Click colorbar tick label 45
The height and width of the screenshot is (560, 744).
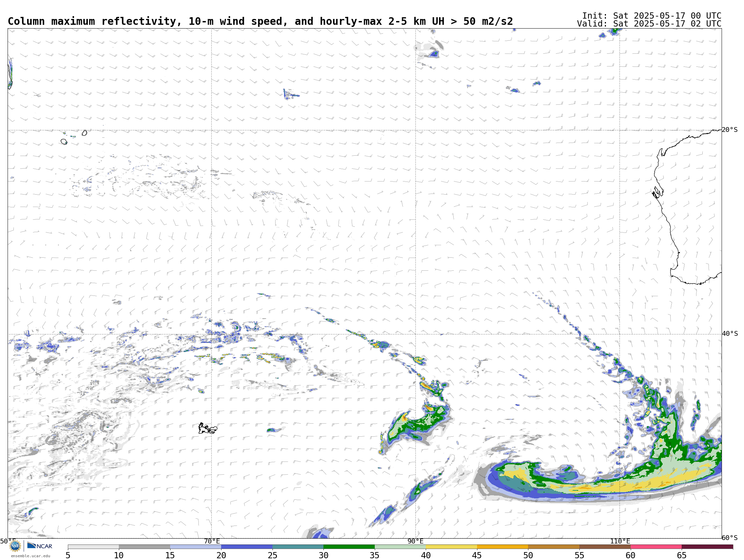(x=477, y=555)
